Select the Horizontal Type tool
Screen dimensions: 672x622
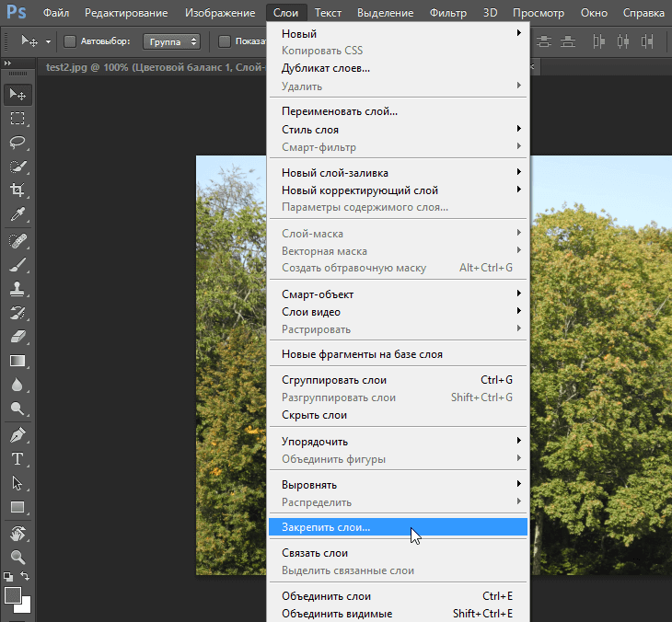(17, 458)
